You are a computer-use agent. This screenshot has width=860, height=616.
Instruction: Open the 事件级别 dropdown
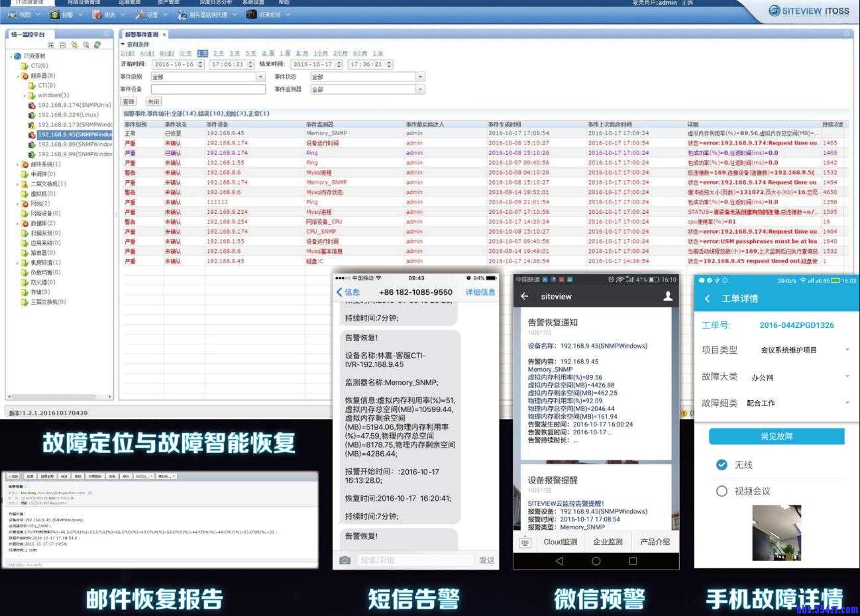(x=262, y=76)
